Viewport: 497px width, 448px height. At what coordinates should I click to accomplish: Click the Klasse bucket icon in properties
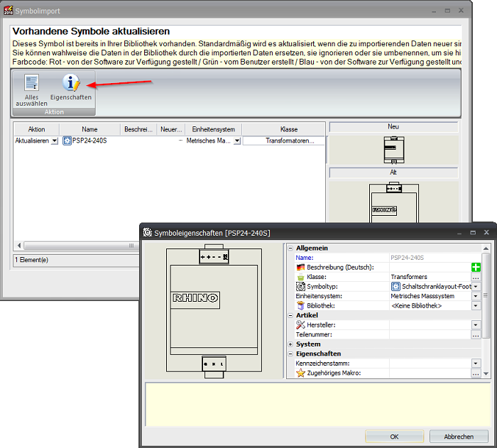(x=300, y=277)
